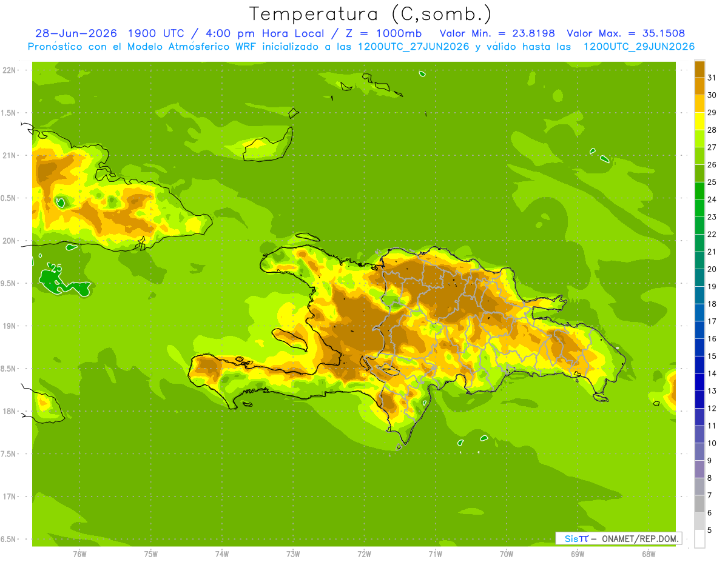Click the "73W" longitude axis label
728x562 pixels.
[x=293, y=554]
